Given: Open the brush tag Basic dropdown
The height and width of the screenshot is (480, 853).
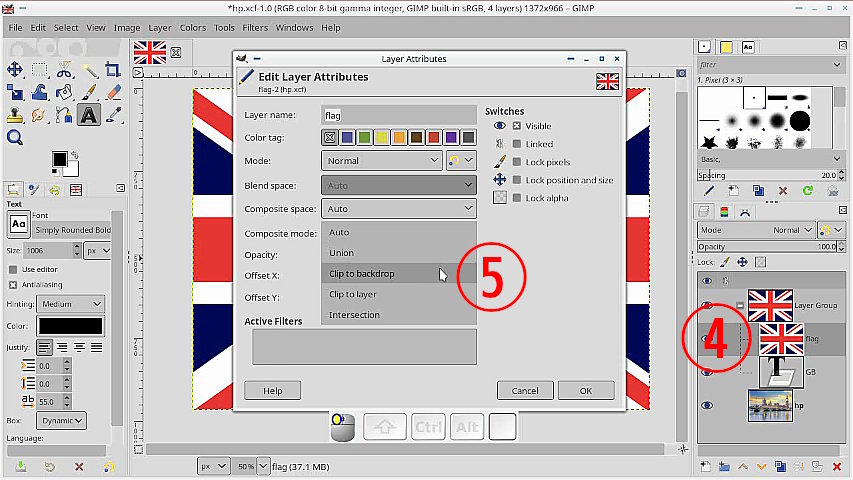Looking at the screenshot, I should (770, 159).
